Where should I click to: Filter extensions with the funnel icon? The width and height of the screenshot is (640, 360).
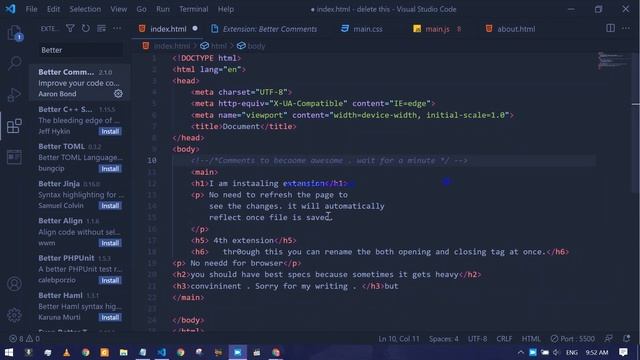point(70,29)
